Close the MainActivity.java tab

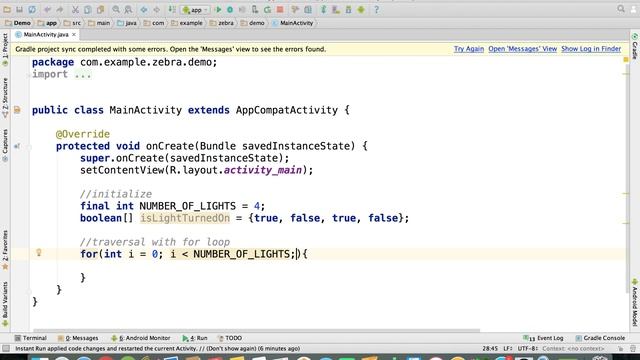click(74, 35)
